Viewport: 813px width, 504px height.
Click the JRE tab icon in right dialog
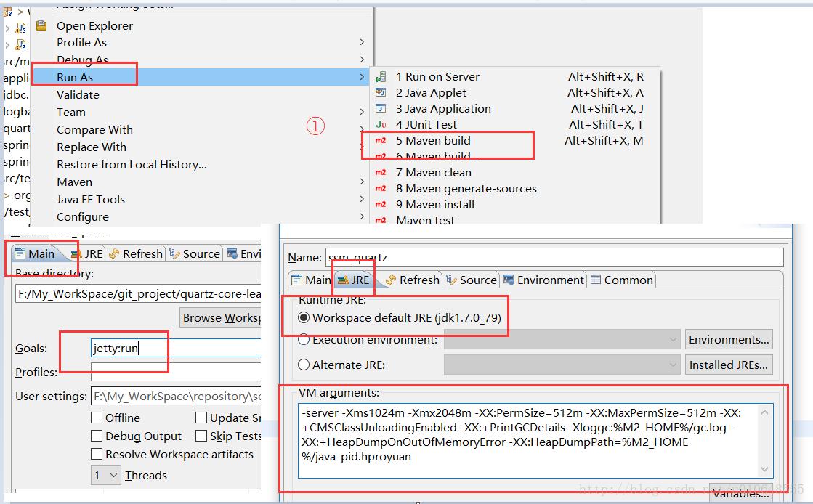[x=343, y=280]
